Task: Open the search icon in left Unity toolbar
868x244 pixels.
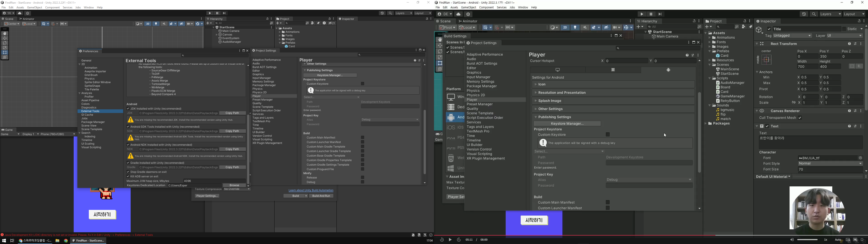Action: click(x=390, y=13)
